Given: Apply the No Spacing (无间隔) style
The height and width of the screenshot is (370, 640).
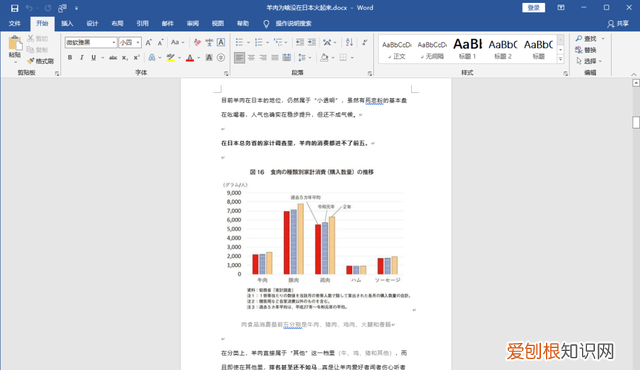Looking at the screenshot, I should pyautogui.click(x=432, y=49).
